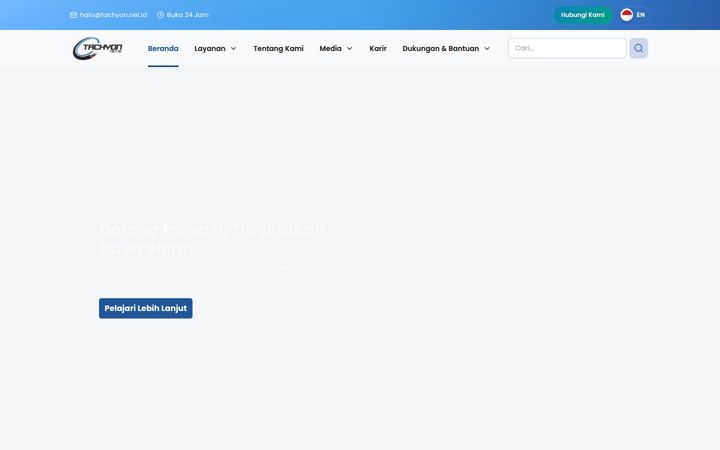This screenshot has height=450, width=720.
Task: Click the magnifier search button
Action: tap(638, 48)
